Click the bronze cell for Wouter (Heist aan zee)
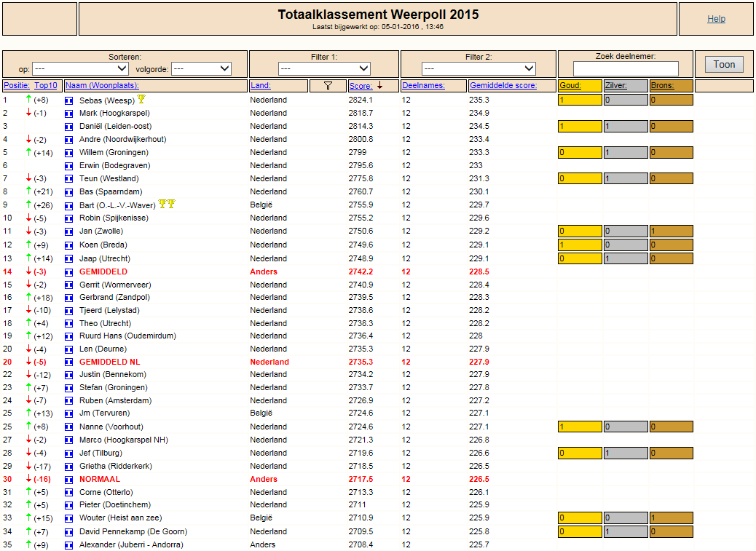This screenshot has width=756, height=551. pyautogui.click(x=671, y=518)
